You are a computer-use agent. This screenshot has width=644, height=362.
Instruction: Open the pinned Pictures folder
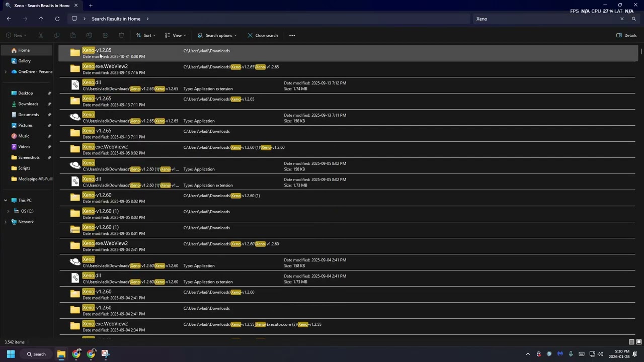[25, 125]
